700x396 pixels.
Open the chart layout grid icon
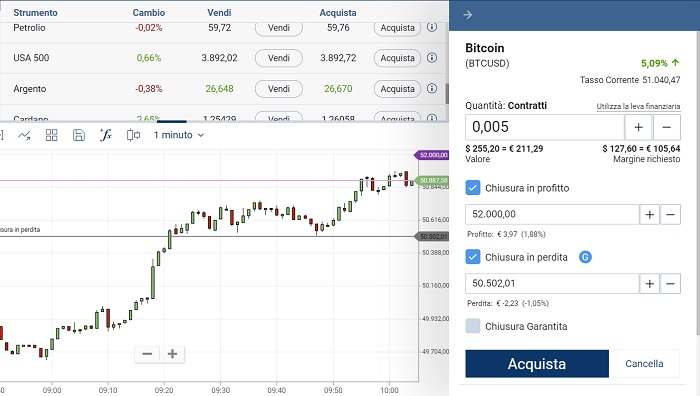[x=51, y=135]
